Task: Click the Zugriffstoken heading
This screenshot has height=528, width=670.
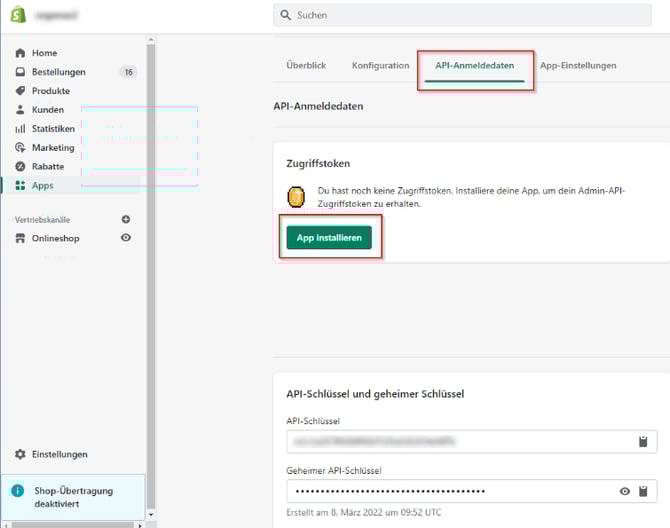Action: point(318,163)
